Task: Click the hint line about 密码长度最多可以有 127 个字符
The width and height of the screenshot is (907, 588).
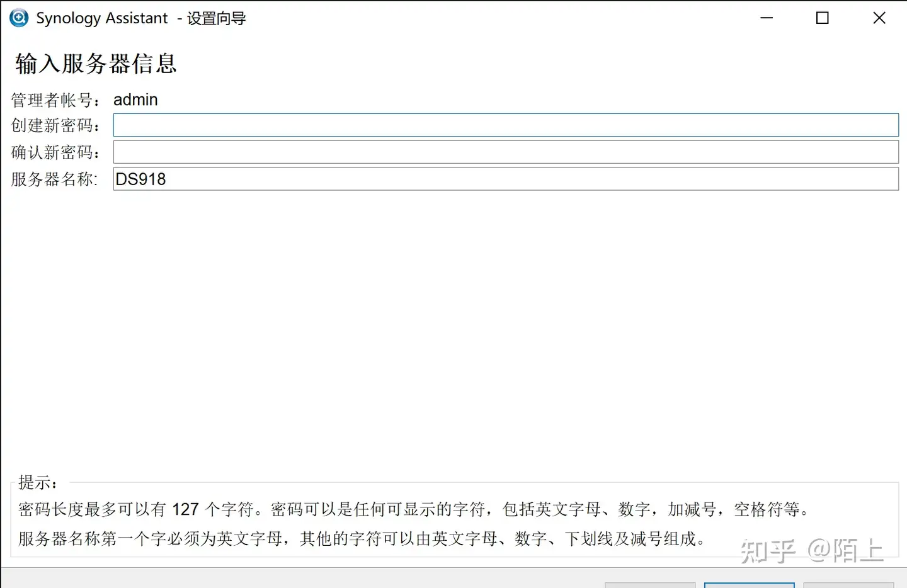Action: (414, 509)
